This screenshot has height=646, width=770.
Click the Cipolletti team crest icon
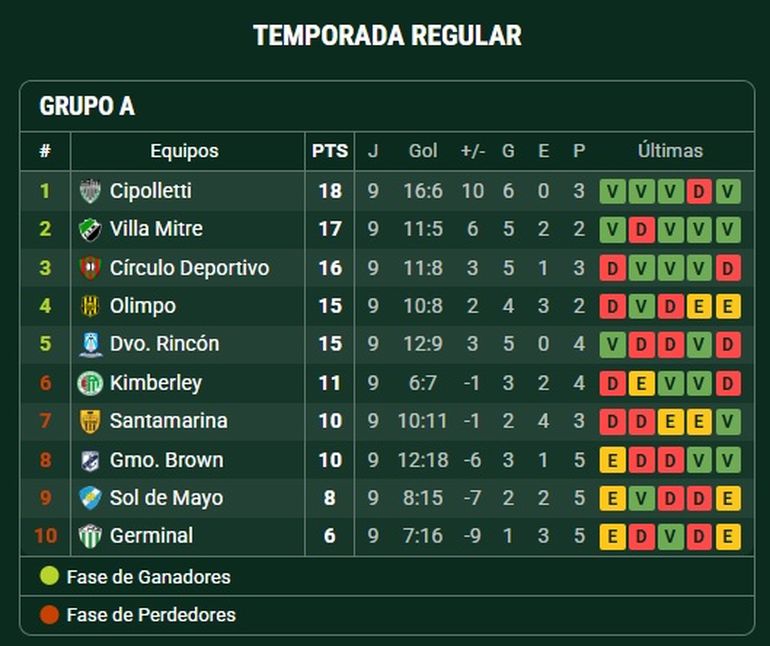point(90,191)
